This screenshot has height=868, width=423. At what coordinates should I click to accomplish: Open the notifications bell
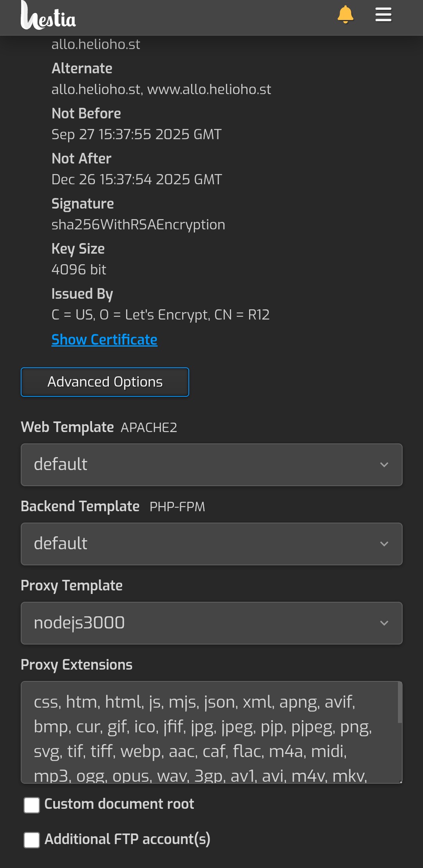pyautogui.click(x=345, y=15)
